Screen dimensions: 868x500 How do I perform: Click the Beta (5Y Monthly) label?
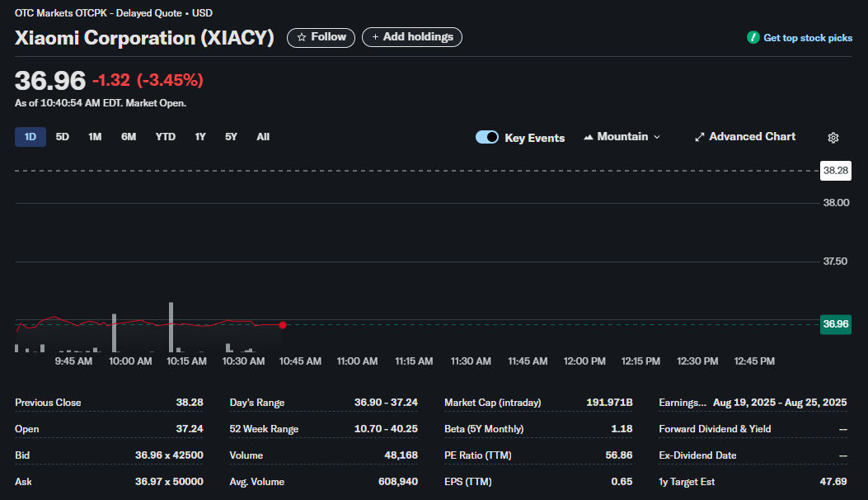pos(484,429)
